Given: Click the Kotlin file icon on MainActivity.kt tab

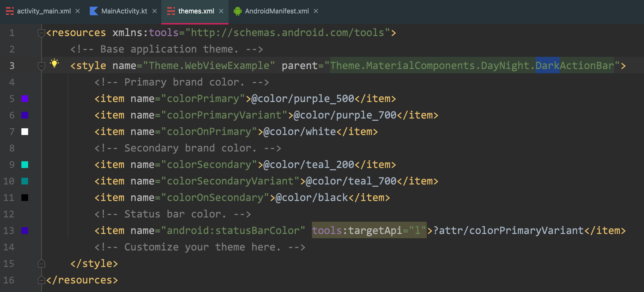Looking at the screenshot, I should 94,11.
